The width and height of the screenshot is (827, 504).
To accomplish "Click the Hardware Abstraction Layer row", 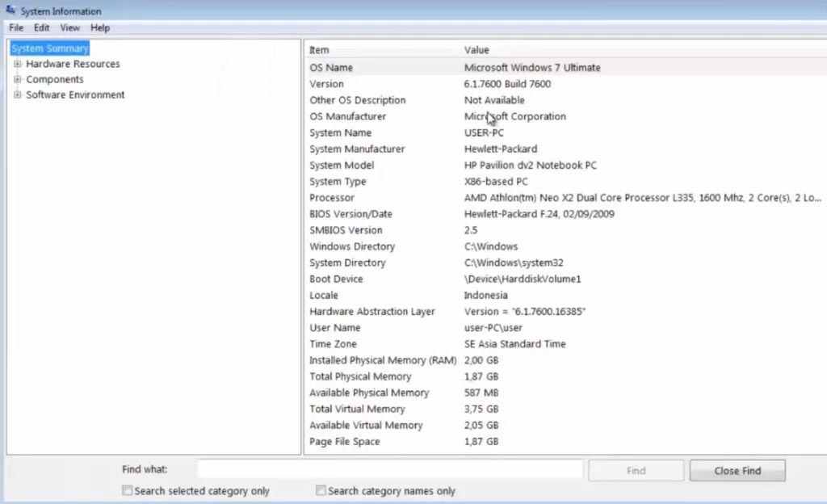I will (565, 312).
